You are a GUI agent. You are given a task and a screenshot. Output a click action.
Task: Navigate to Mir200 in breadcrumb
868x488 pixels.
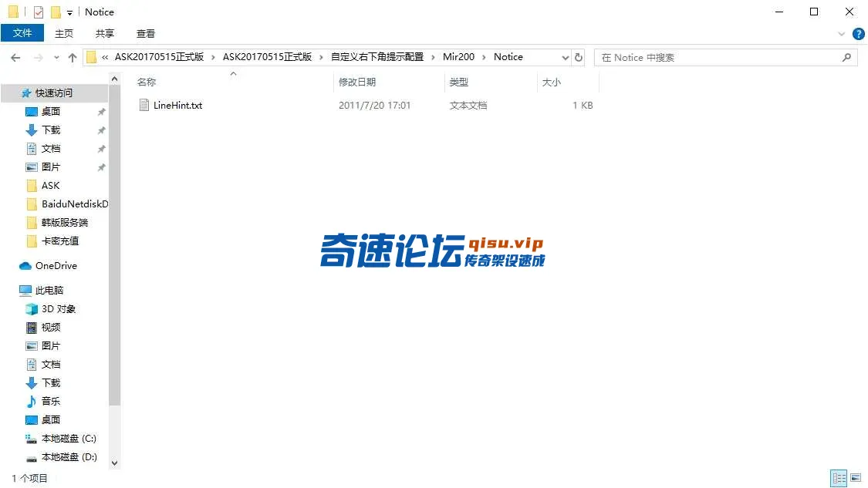[x=458, y=57]
